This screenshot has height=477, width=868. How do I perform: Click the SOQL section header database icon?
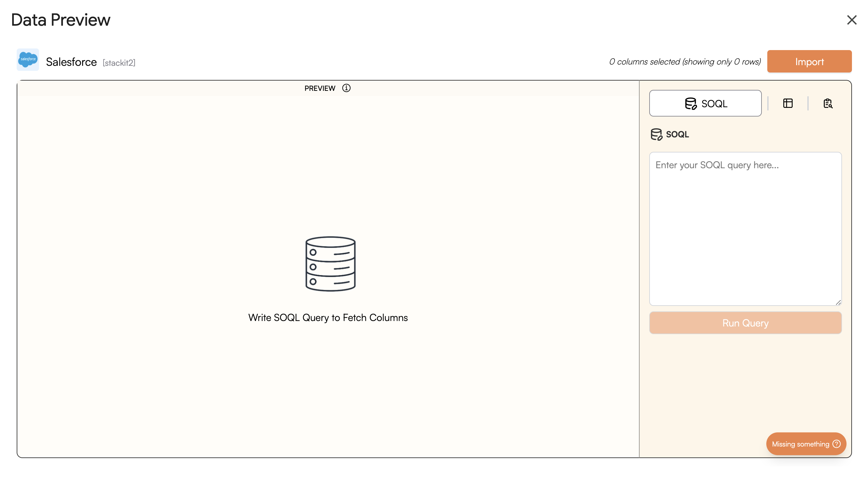[x=656, y=134]
